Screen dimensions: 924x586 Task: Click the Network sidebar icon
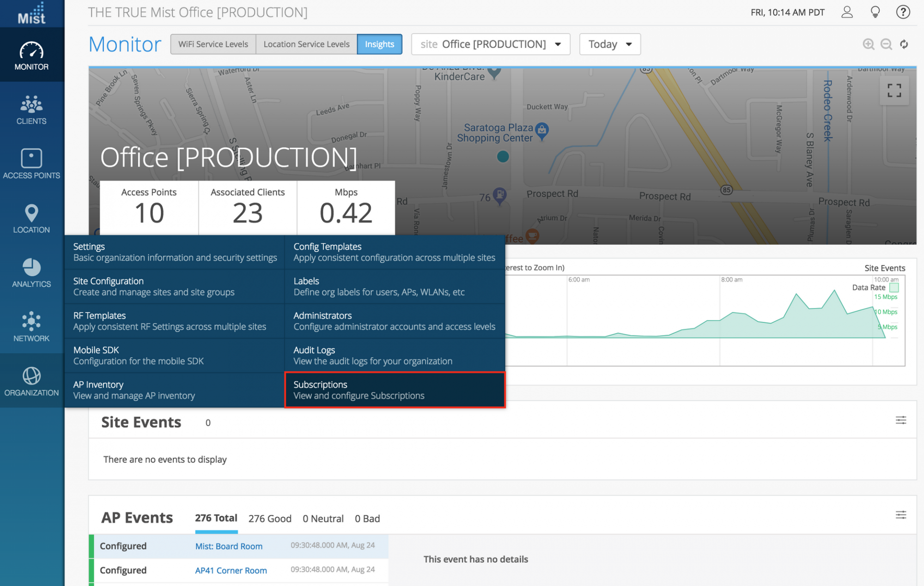(31, 326)
